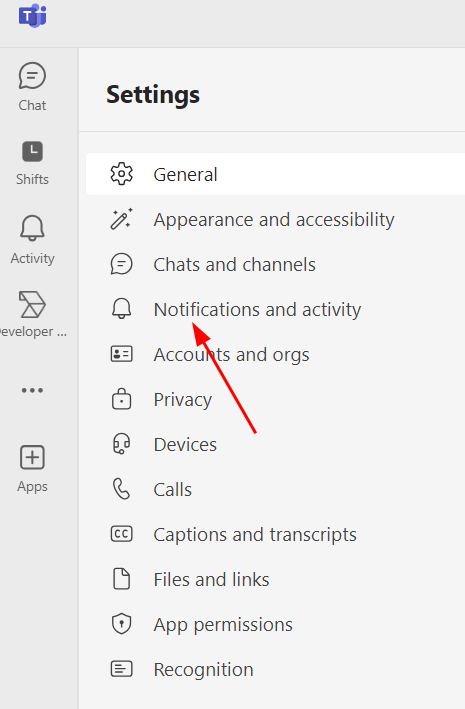Click the Settings page heading
The height and width of the screenshot is (709, 465).
click(x=153, y=95)
